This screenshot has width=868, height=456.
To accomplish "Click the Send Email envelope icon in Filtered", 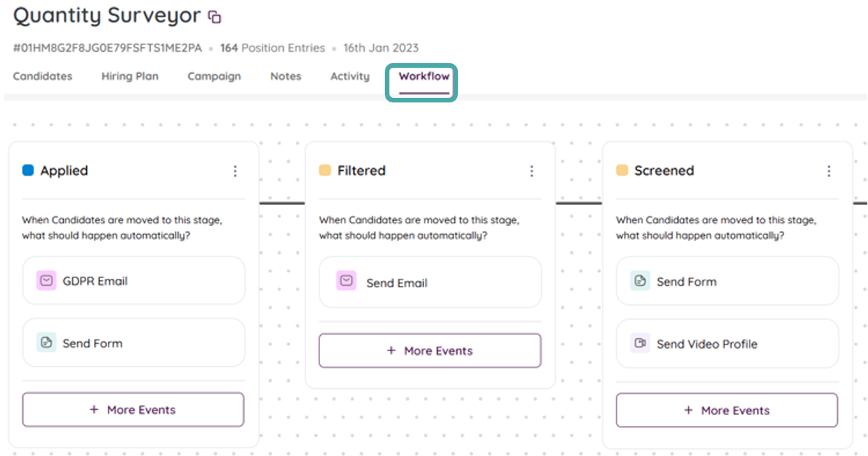I will 346,282.
